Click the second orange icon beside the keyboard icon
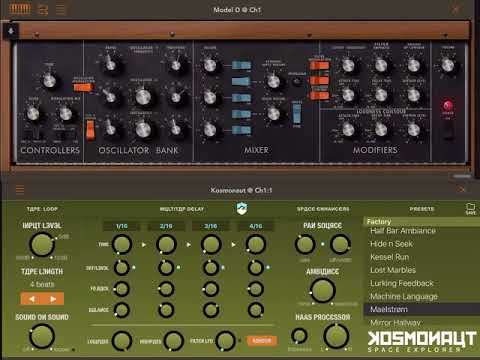The height and width of the screenshot is (360, 480). click(42, 10)
